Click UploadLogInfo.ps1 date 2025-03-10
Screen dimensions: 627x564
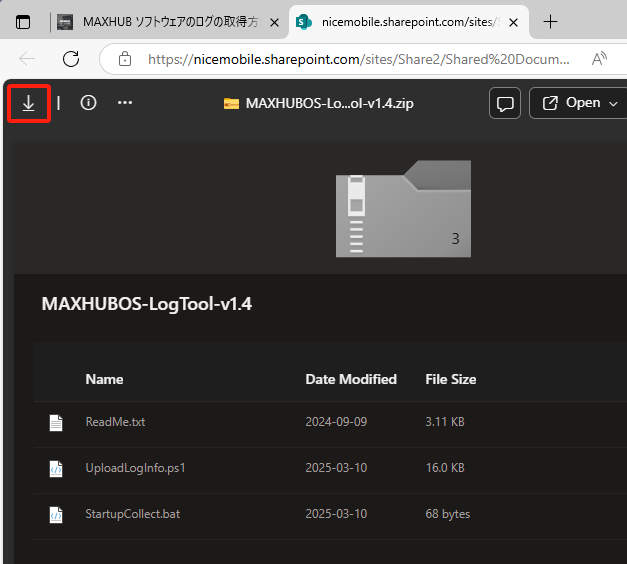(x=336, y=468)
